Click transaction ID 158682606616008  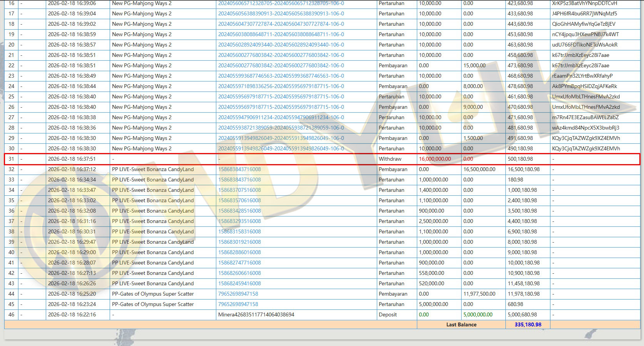[239, 273]
